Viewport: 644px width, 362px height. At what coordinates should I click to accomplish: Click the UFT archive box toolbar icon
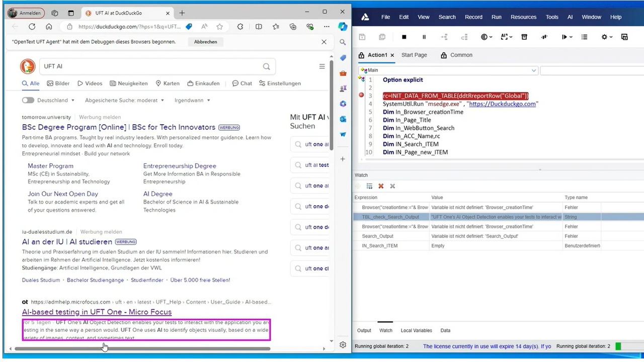click(x=524, y=37)
